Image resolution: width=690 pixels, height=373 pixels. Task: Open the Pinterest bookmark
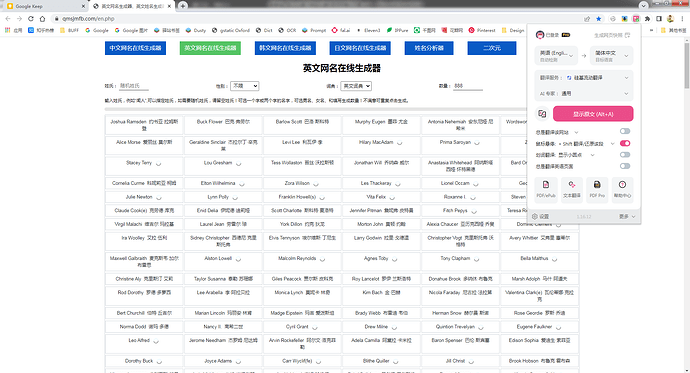[x=482, y=30]
